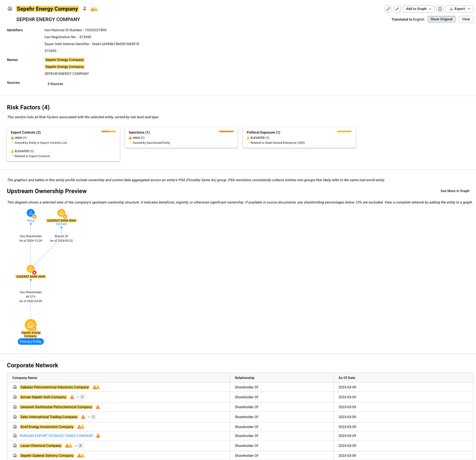Click the Clear translation button
Viewport: 476px width, 460px height.
click(466, 19)
